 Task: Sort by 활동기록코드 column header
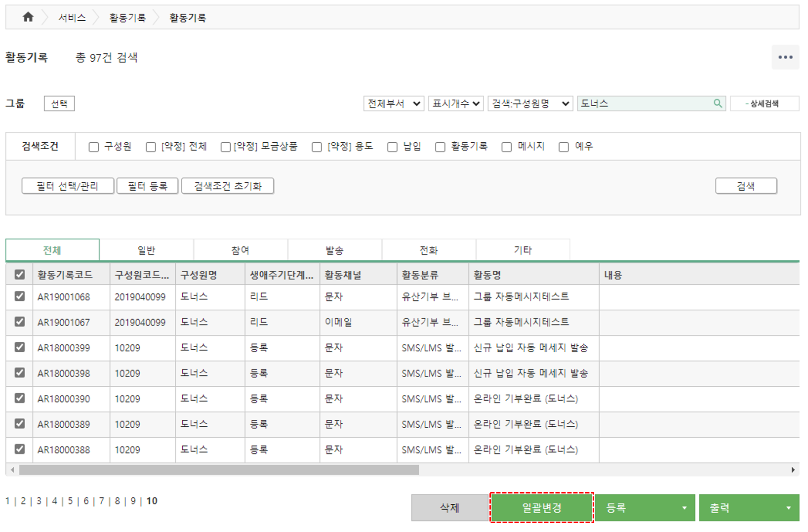point(71,275)
